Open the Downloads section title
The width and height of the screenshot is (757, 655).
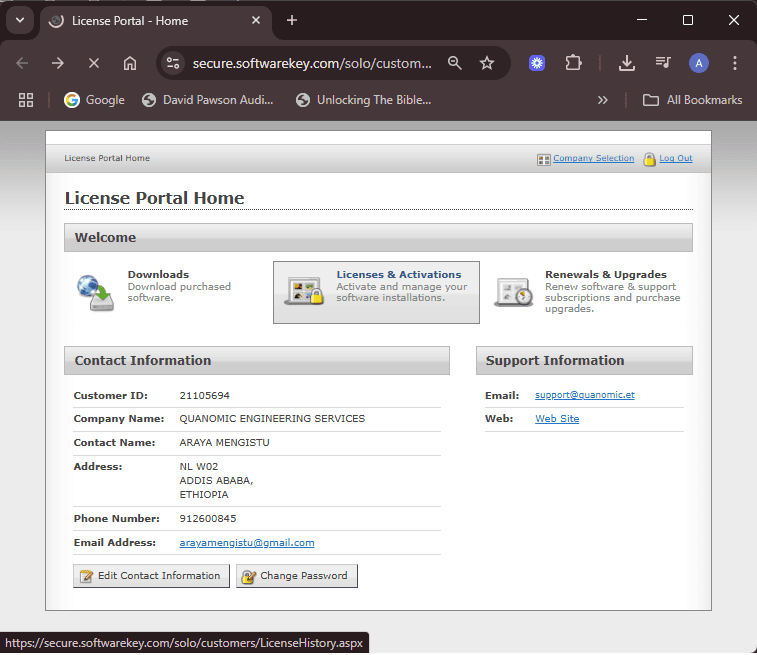(x=158, y=274)
